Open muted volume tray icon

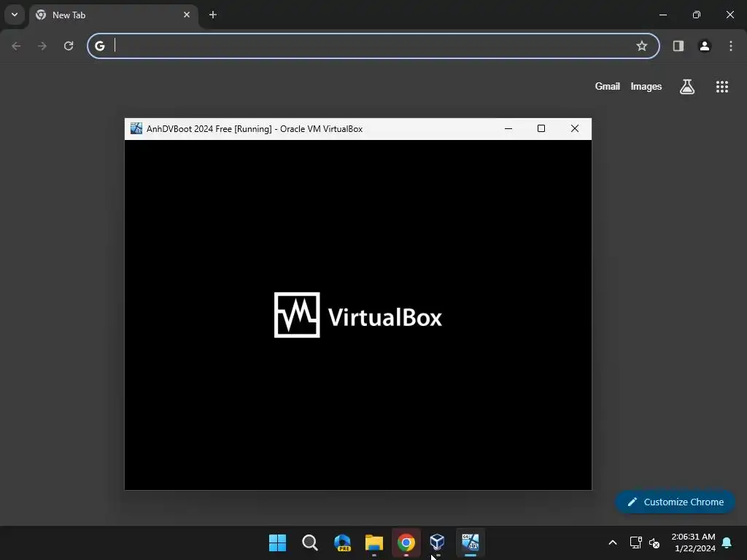tap(654, 542)
